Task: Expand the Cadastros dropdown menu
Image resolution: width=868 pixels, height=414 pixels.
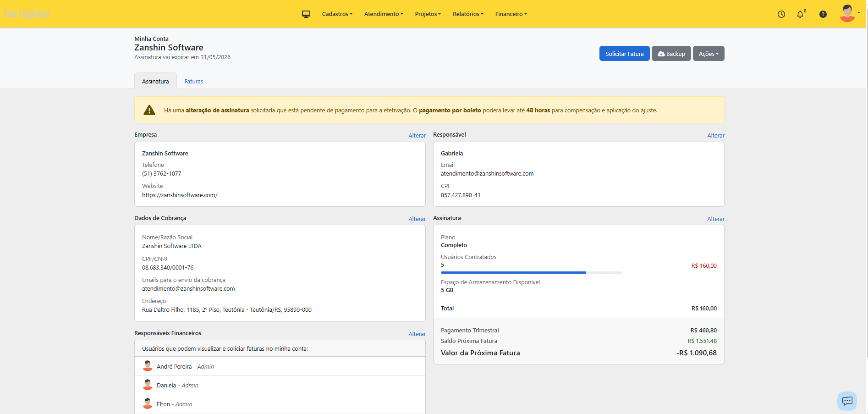Action: pyautogui.click(x=337, y=14)
